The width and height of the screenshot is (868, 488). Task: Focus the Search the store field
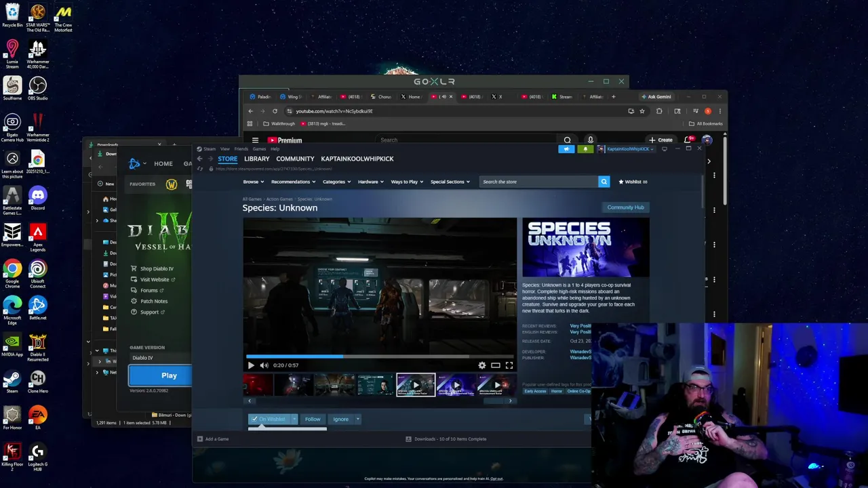[x=538, y=182]
